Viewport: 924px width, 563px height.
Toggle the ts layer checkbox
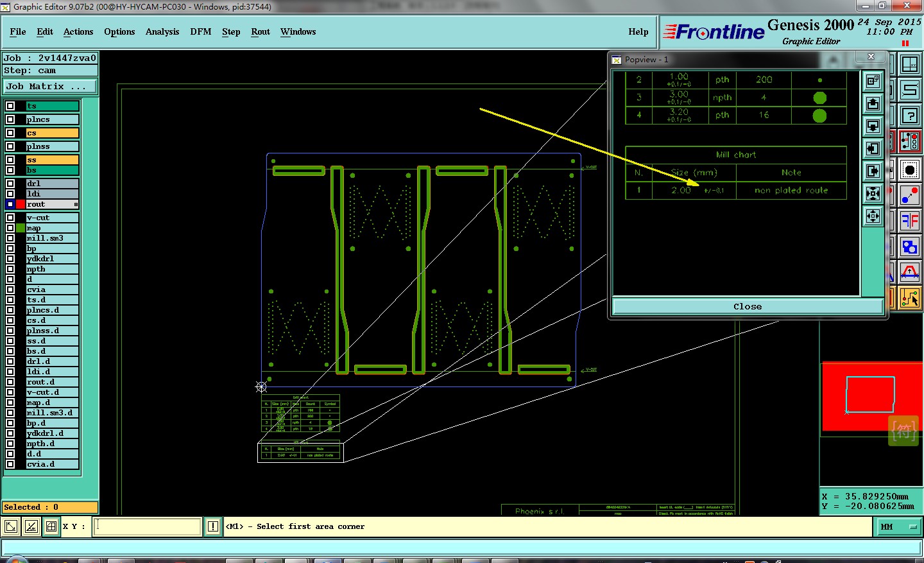(x=10, y=106)
